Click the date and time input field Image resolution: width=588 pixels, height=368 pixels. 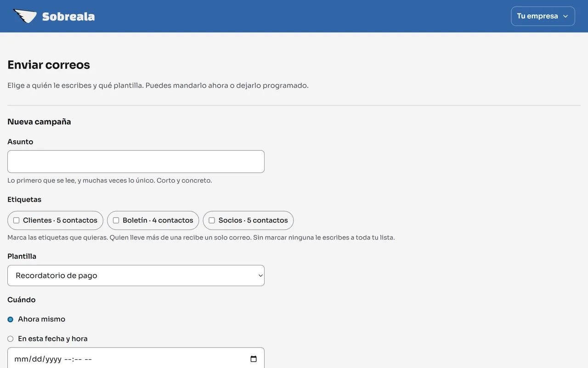(136, 359)
